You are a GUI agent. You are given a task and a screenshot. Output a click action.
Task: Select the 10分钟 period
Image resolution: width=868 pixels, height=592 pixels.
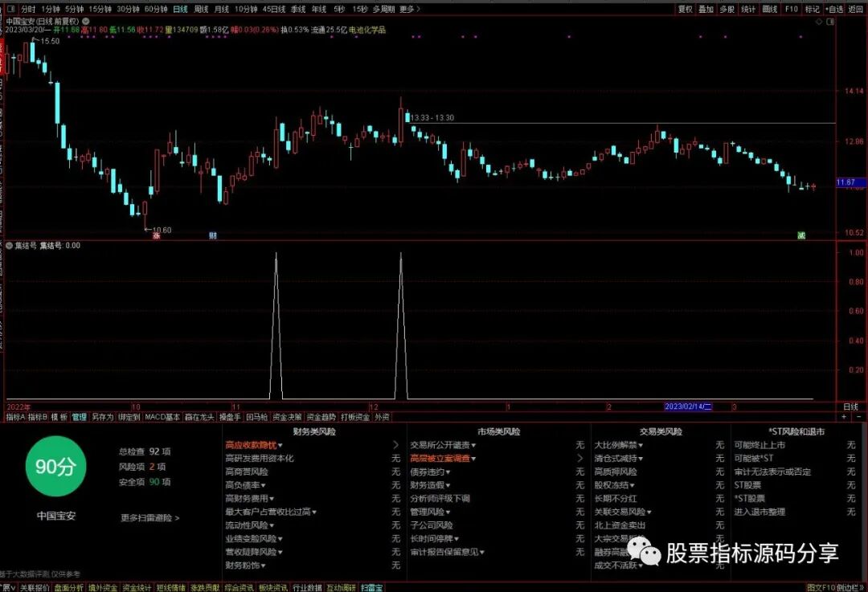(x=246, y=10)
